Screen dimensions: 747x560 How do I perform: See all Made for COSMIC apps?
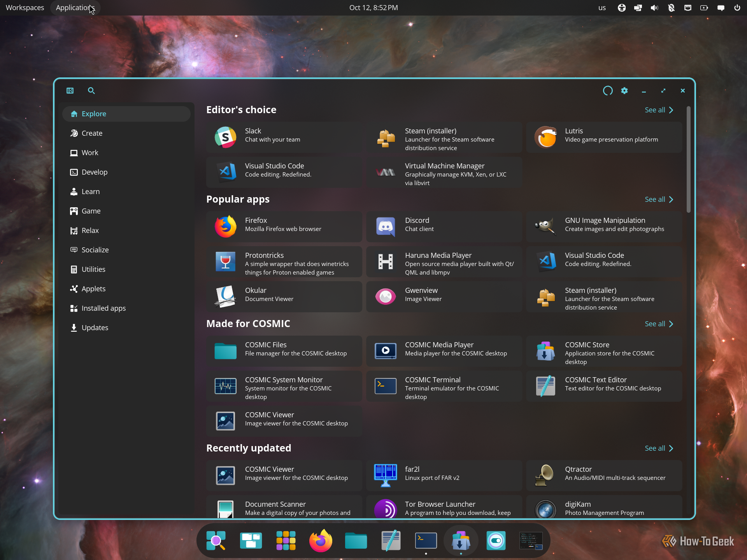point(659,324)
